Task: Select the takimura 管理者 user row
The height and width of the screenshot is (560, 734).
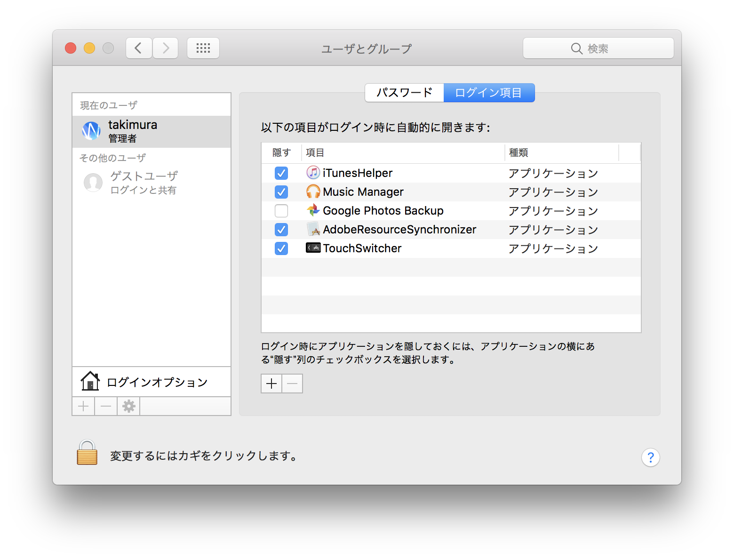Action: [152, 132]
